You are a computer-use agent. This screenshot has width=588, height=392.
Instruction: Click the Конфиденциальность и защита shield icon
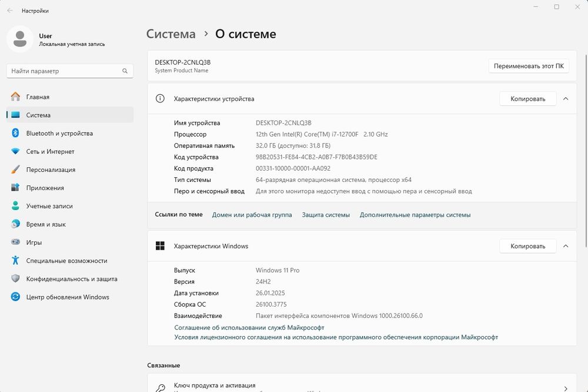(x=15, y=279)
